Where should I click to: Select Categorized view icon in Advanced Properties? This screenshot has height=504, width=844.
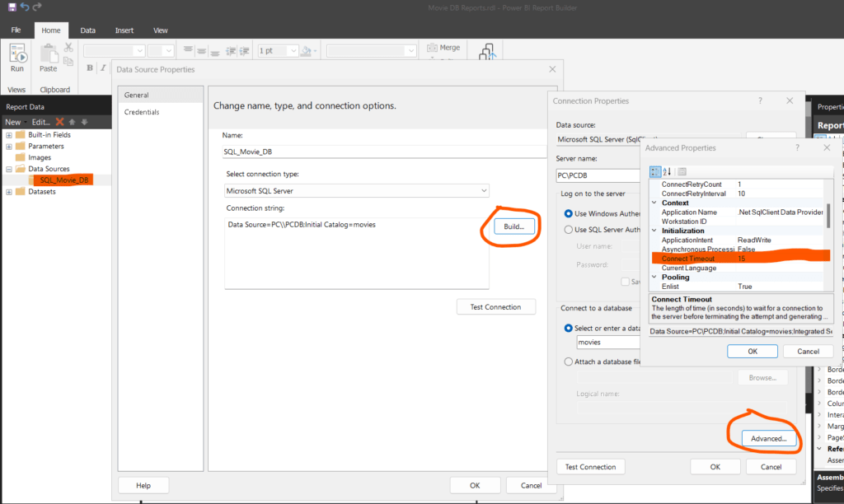(x=655, y=171)
